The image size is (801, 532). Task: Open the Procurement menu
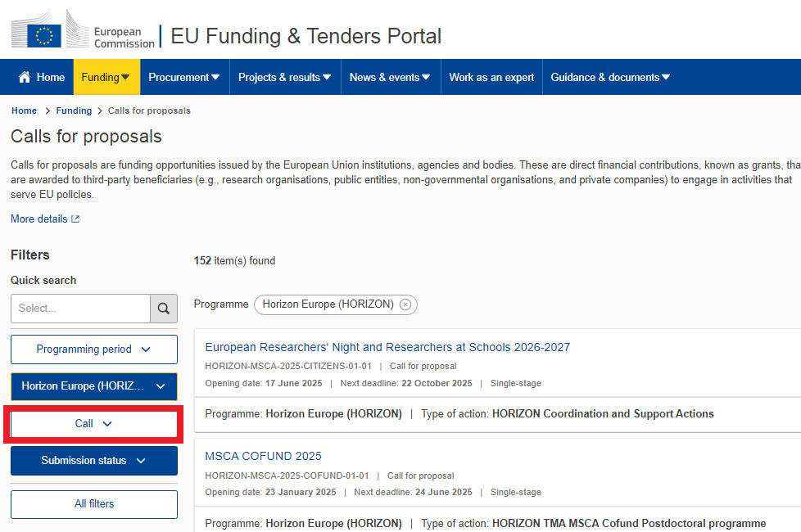click(184, 77)
